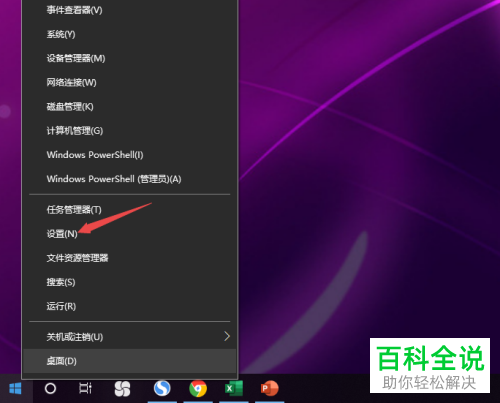Open 文件资源管理器
The width and height of the screenshot is (500, 403).
[130, 258]
